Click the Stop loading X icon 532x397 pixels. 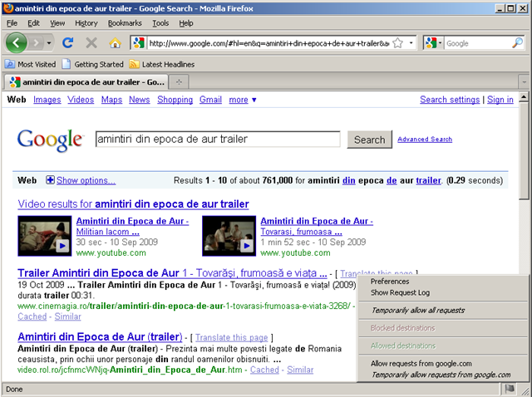[91, 43]
